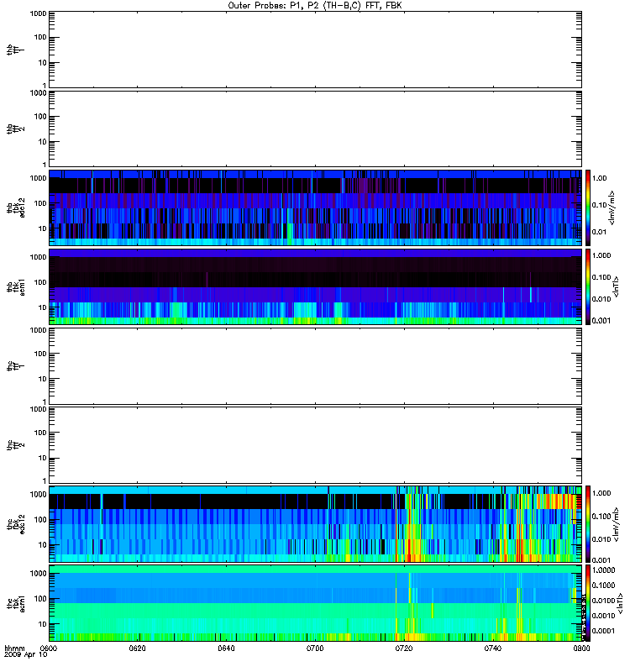Select the 'thb fbk edc12' y-axis title
Image resolution: width=630 pixels, height=672 pixels.
click(x=16, y=207)
